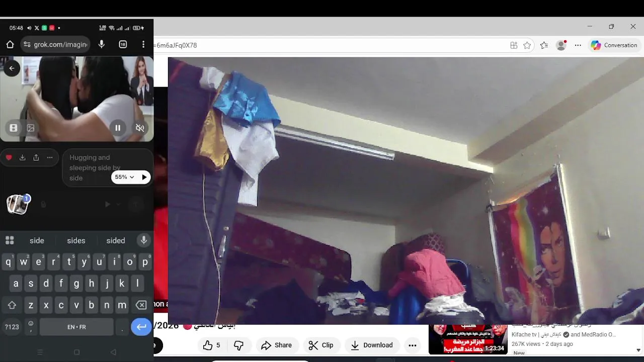Expand the 55% dropdown

click(x=124, y=177)
